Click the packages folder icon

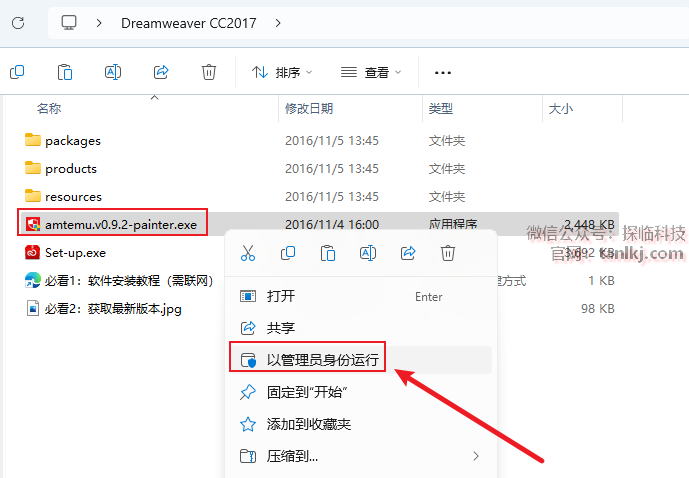click(x=33, y=140)
